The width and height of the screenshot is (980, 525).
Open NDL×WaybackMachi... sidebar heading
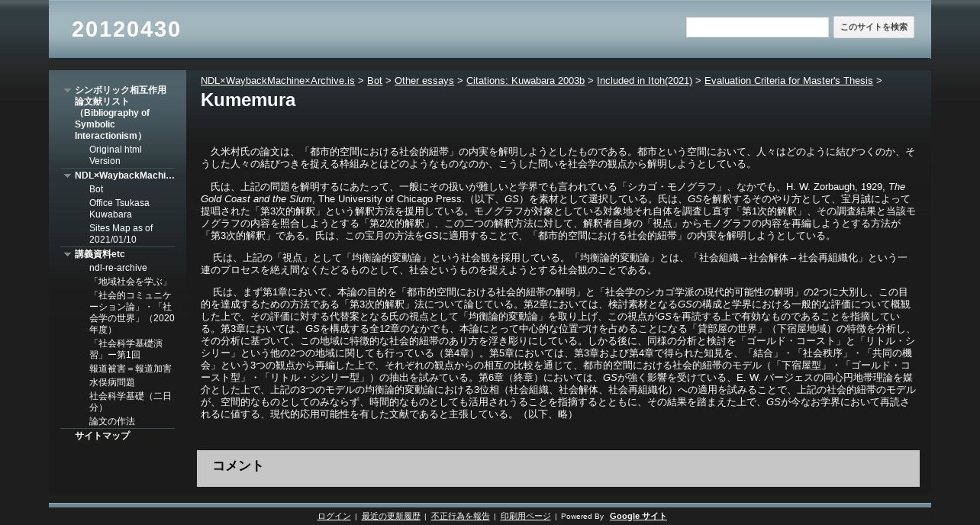click(x=124, y=176)
